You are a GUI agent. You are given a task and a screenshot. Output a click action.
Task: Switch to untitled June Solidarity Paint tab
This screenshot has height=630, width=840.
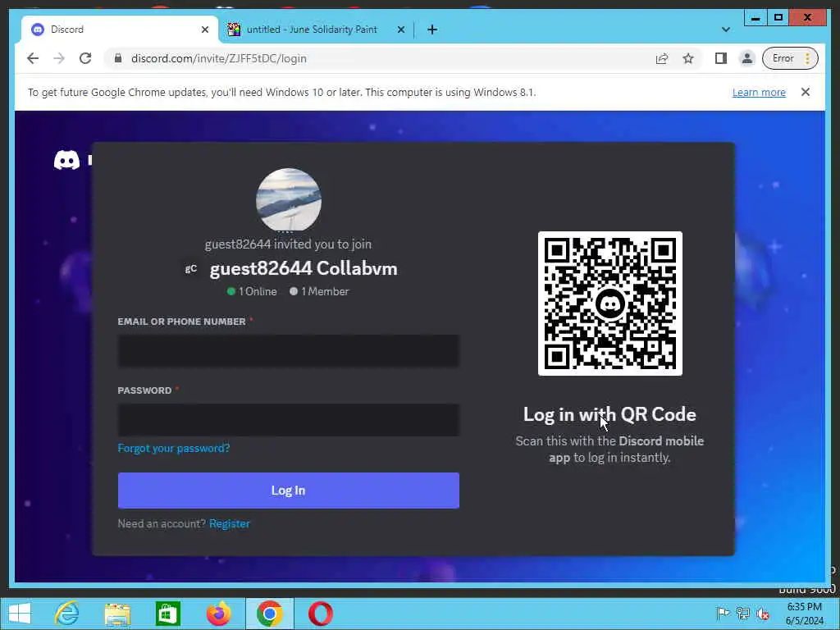click(x=312, y=30)
